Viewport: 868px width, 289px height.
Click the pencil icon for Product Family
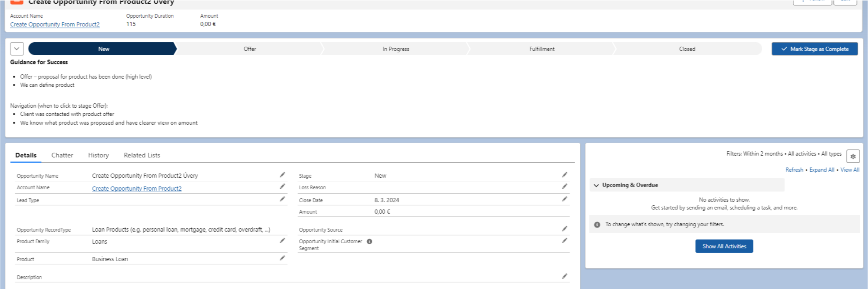coord(282,240)
